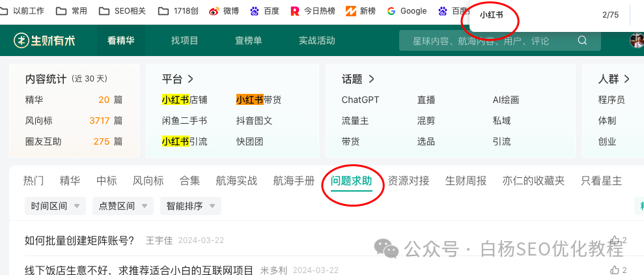644x275 pixels.
Task: Click the 风向标 3717 篇 statistic
Action: pos(74,121)
